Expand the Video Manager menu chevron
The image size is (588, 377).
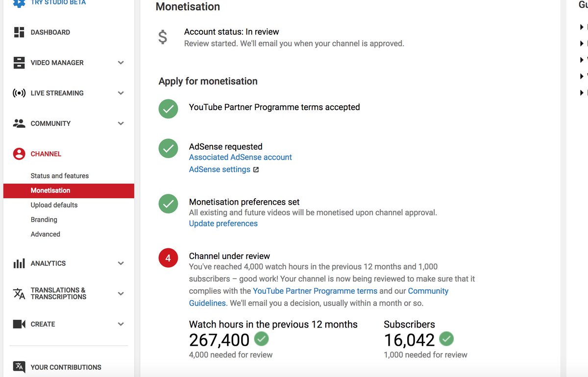point(121,63)
